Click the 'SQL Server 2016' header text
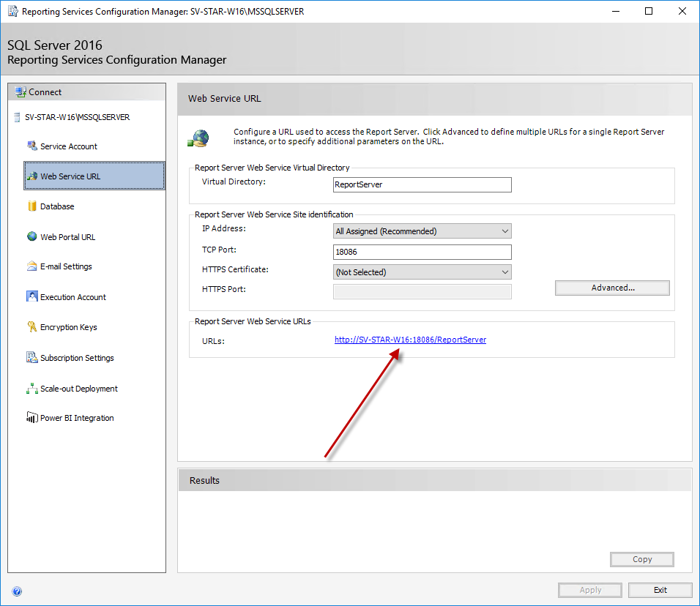The width and height of the screenshot is (700, 606). (55, 45)
